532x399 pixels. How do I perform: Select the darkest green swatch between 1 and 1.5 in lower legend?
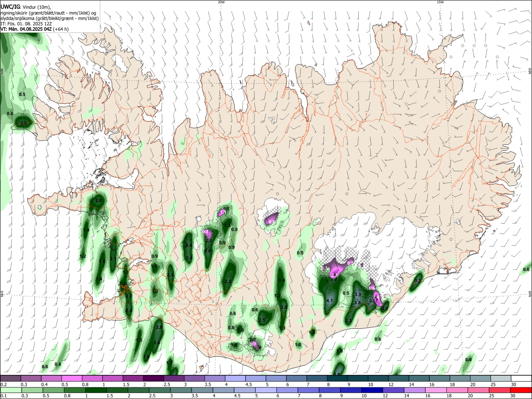coord(96,390)
